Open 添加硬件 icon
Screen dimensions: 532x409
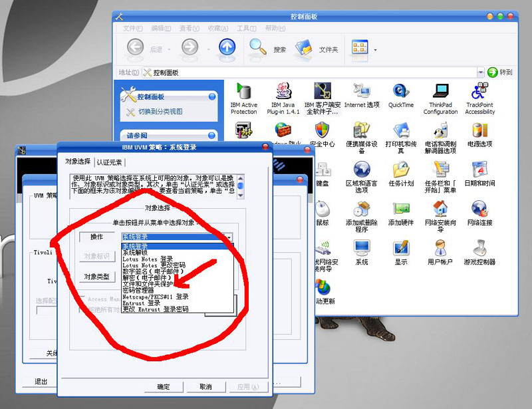(x=401, y=213)
